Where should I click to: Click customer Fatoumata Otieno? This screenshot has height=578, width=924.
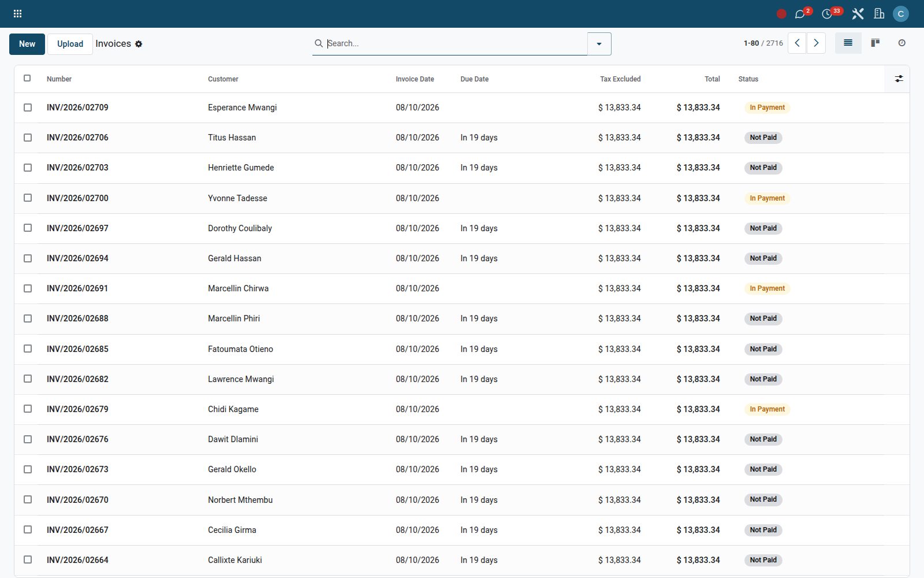240,349
